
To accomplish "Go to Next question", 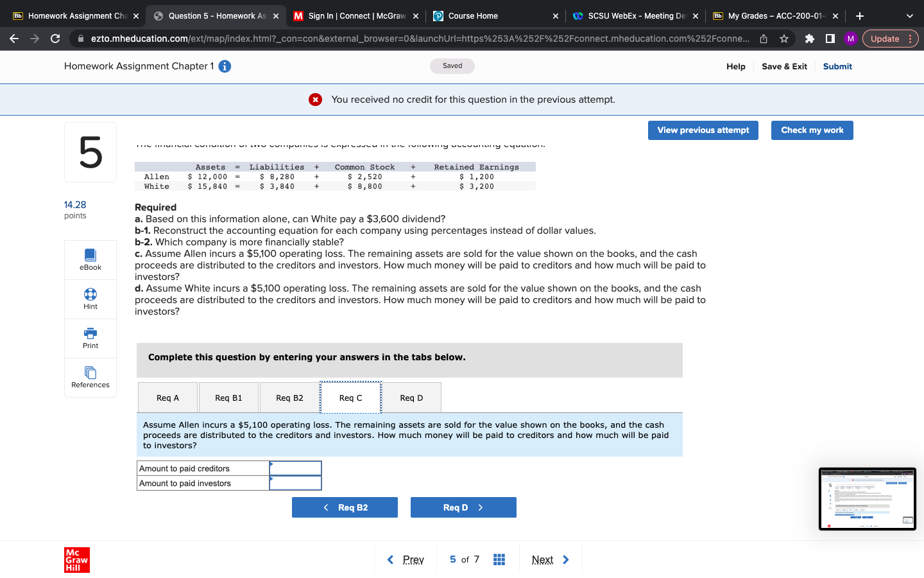I will (551, 559).
